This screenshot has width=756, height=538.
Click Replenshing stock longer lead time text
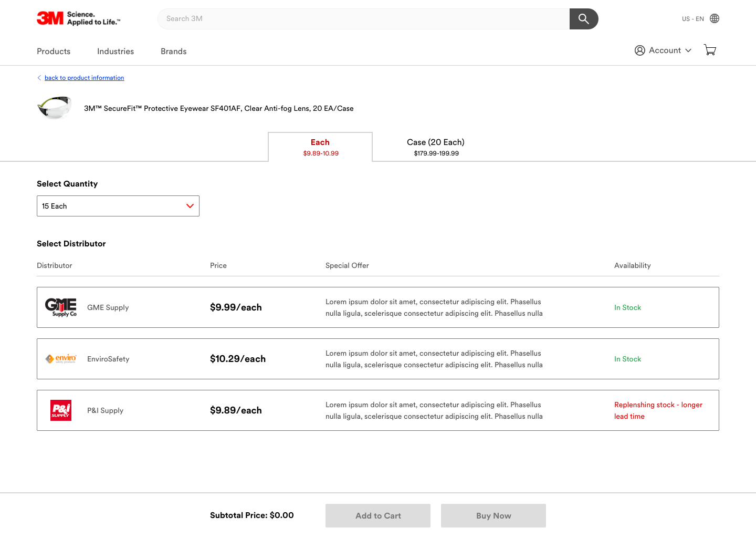coord(658,410)
